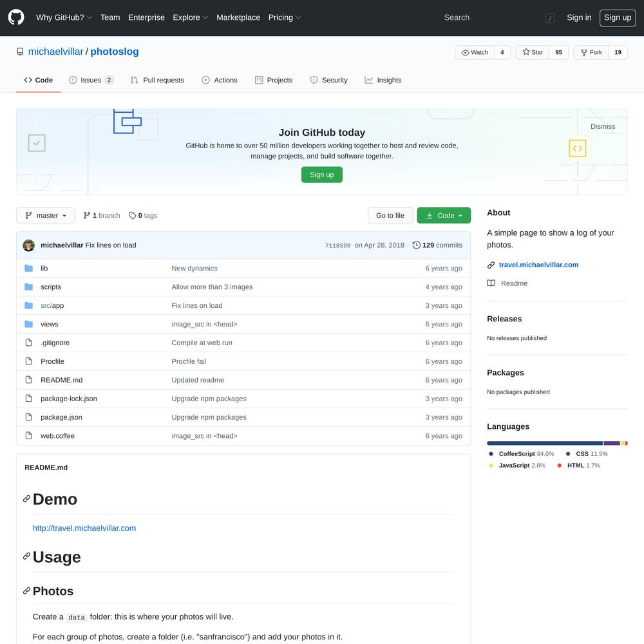Click the CoffeeScript portion of language bar
The width and height of the screenshot is (644, 644).
[x=545, y=443]
